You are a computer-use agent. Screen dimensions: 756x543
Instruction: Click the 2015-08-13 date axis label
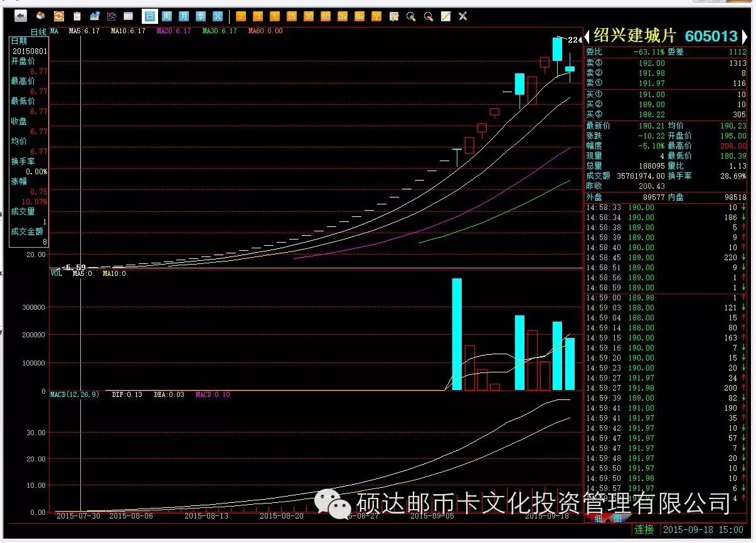pyautogui.click(x=207, y=516)
